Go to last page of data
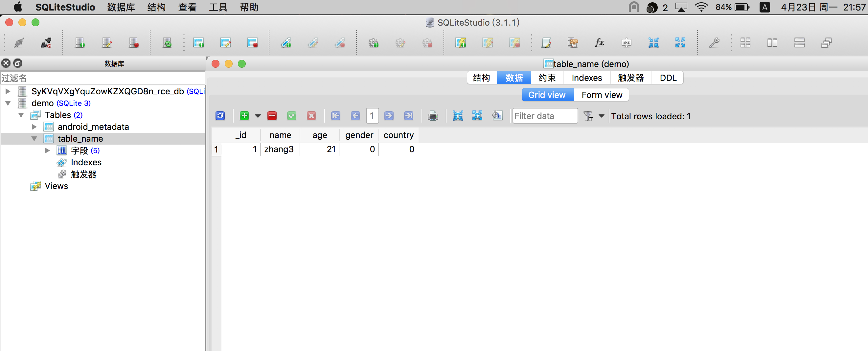 click(409, 116)
